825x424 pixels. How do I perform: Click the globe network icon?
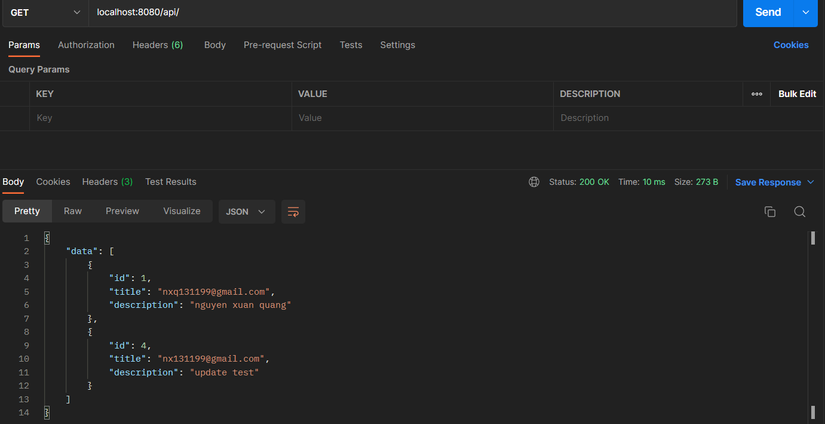(534, 182)
